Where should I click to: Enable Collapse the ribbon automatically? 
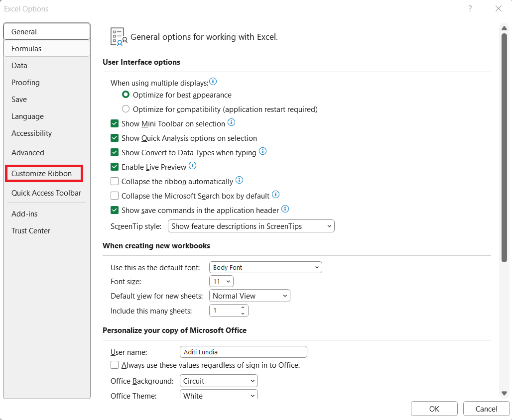click(x=115, y=181)
